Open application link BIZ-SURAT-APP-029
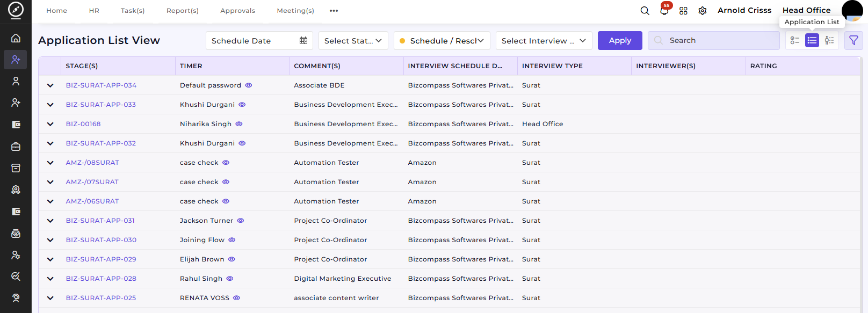Image resolution: width=868 pixels, height=313 pixels. click(x=101, y=259)
